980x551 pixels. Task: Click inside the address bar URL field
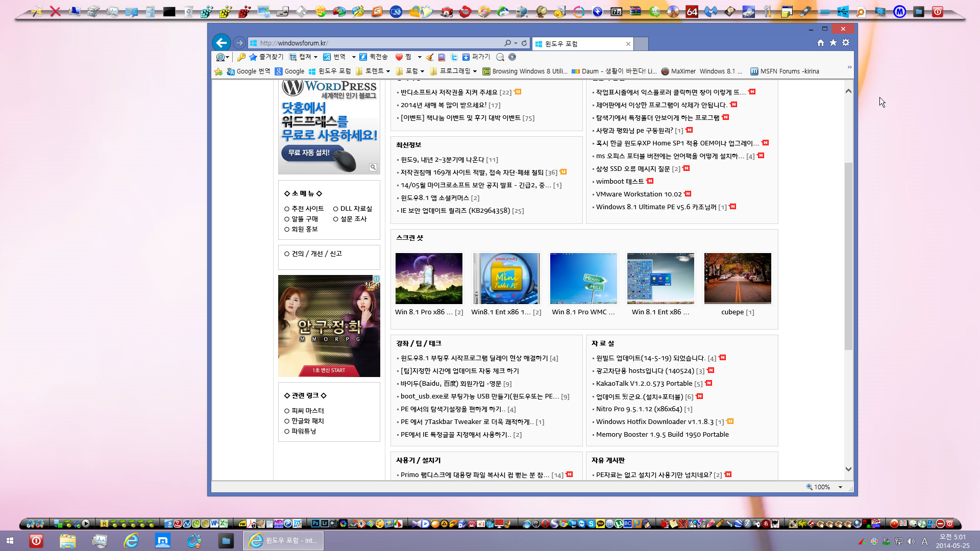click(380, 43)
